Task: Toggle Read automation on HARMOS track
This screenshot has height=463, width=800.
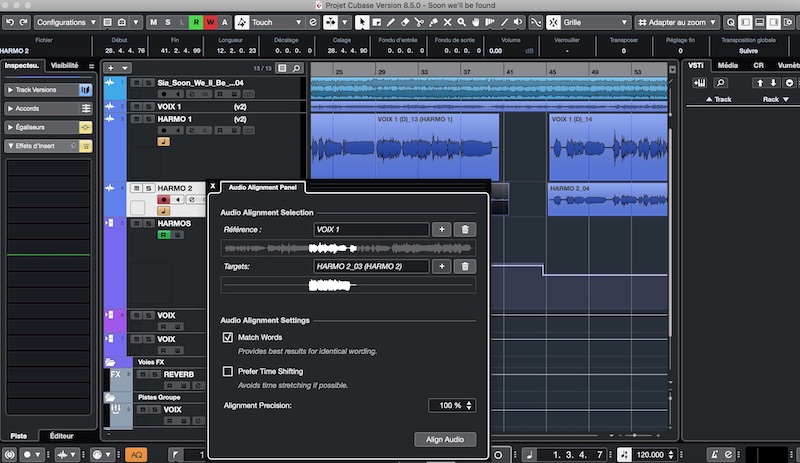Action: click(163, 235)
